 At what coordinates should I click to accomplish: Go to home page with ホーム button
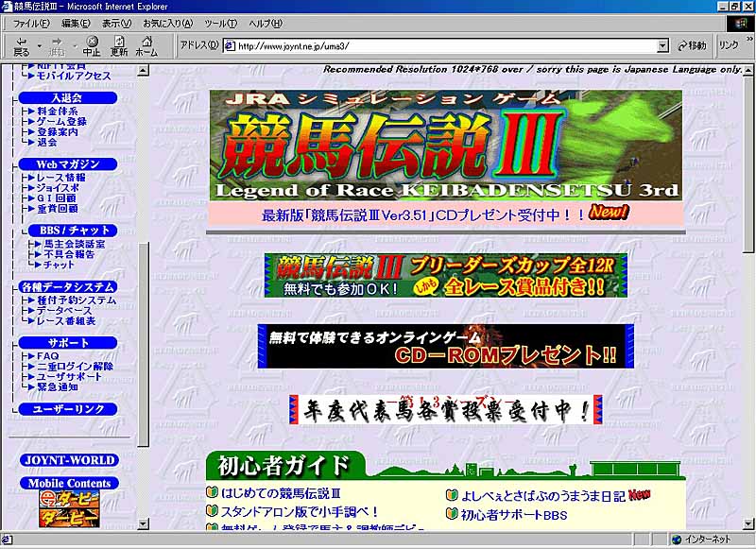click(146, 46)
